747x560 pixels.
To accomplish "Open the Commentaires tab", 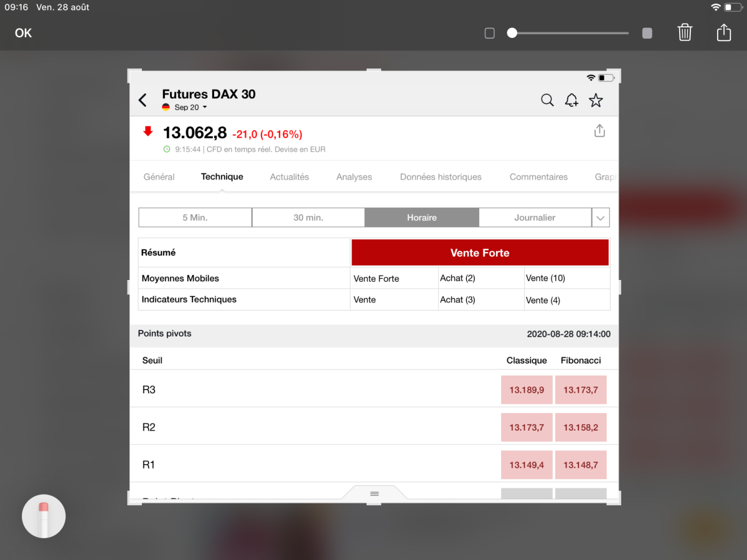I will pyautogui.click(x=538, y=177).
